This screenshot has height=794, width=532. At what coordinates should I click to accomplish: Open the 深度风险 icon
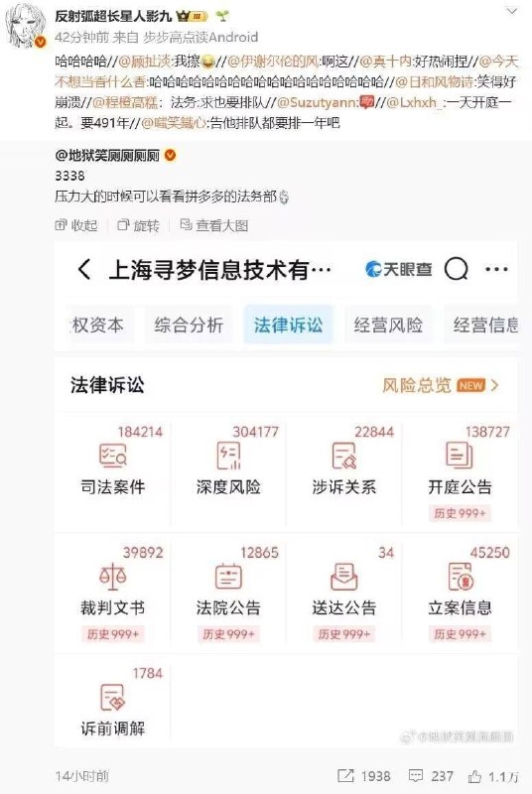228,455
